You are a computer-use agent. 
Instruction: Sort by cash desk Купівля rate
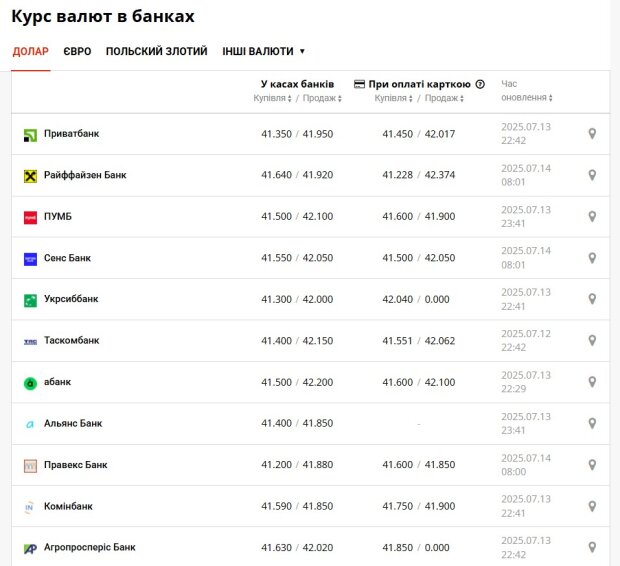point(272,98)
